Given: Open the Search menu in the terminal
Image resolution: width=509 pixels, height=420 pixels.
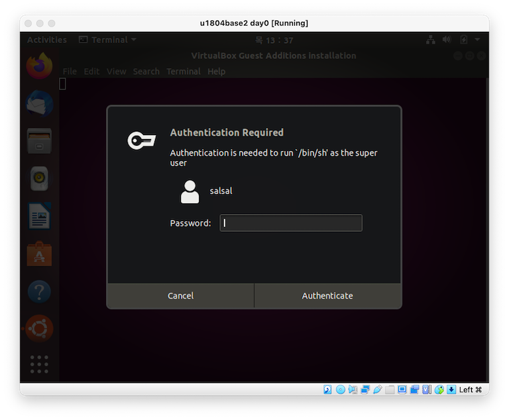Looking at the screenshot, I should pos(146,72).
